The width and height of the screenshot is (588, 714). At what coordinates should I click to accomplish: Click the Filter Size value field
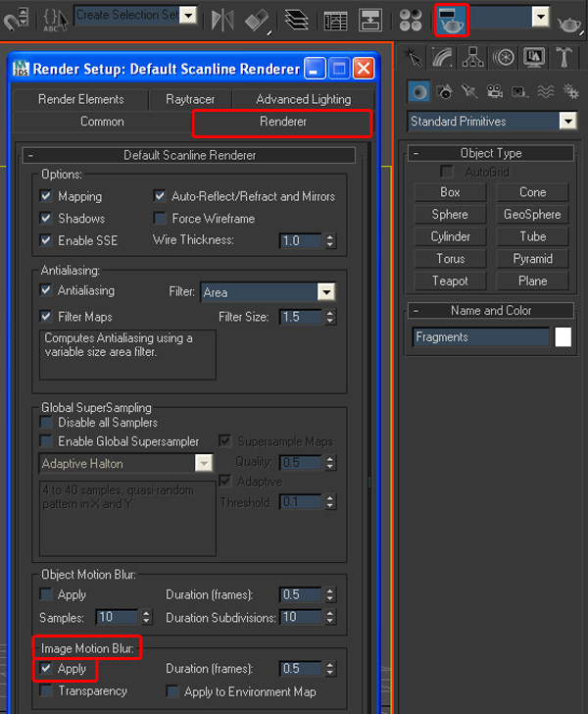click(x=301, y=317)
